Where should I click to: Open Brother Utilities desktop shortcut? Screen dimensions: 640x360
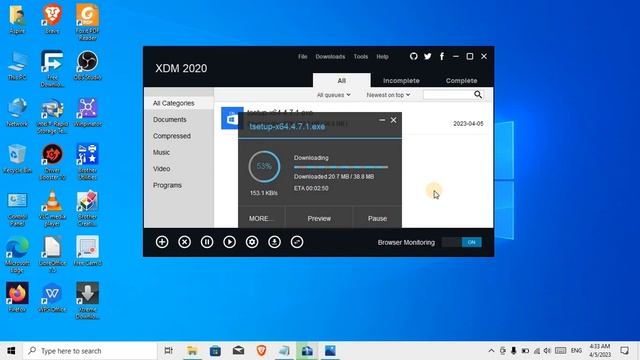point(87,162)
